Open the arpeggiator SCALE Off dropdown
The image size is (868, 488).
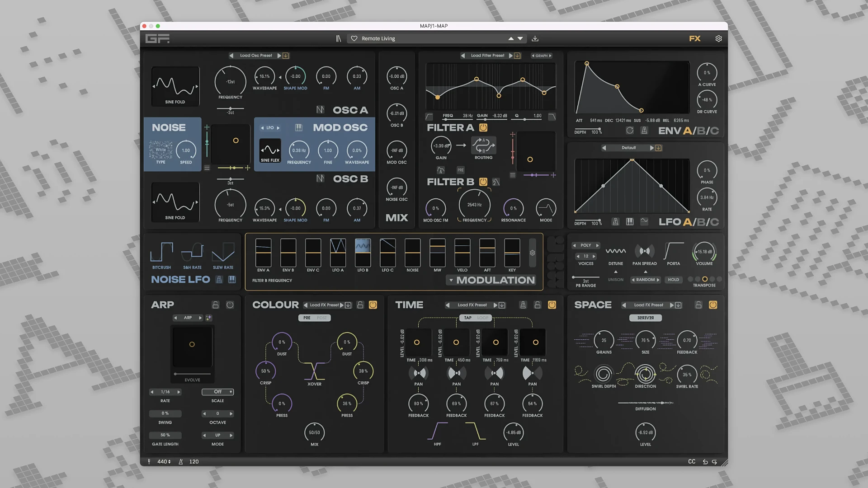[x=218, y=392]
